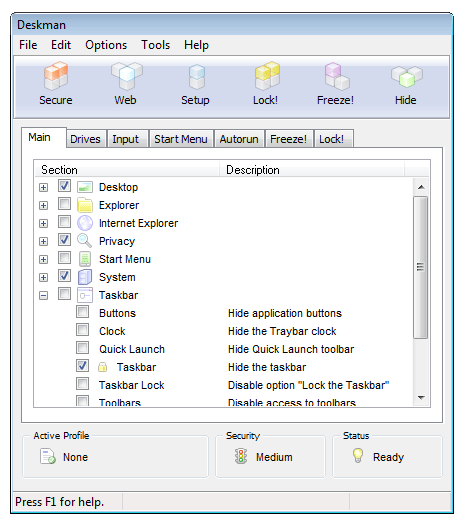463x525 pixels.
Task: Click the Description column header
Action: 312,170
